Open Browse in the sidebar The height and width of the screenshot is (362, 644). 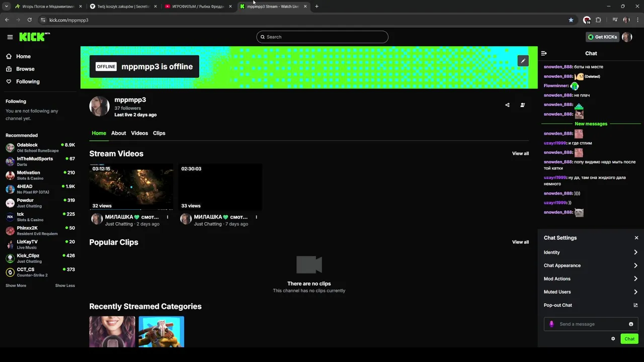(x=25, y=69)
